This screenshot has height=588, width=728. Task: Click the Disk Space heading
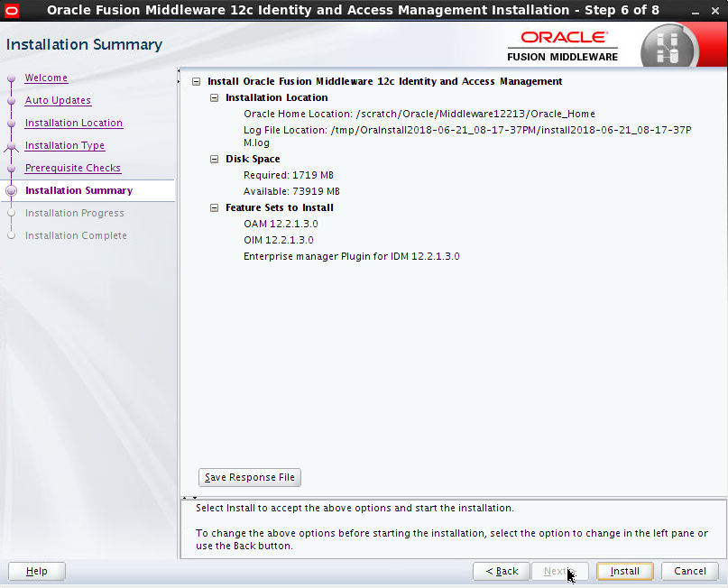[x=253, y=160]
